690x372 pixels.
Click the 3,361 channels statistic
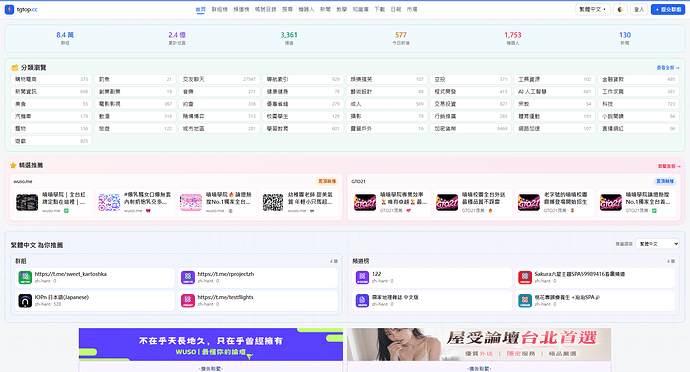(x=289, y=38)
